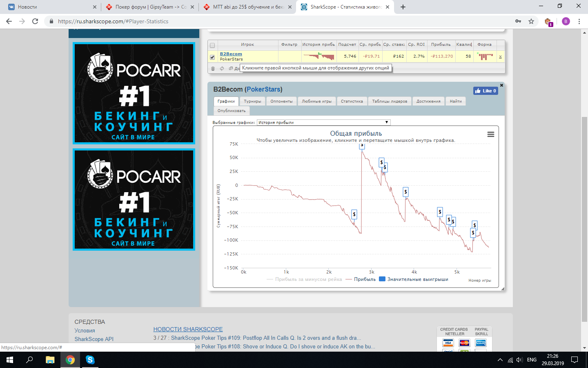Open the SharkScope API link

point(94,339)
